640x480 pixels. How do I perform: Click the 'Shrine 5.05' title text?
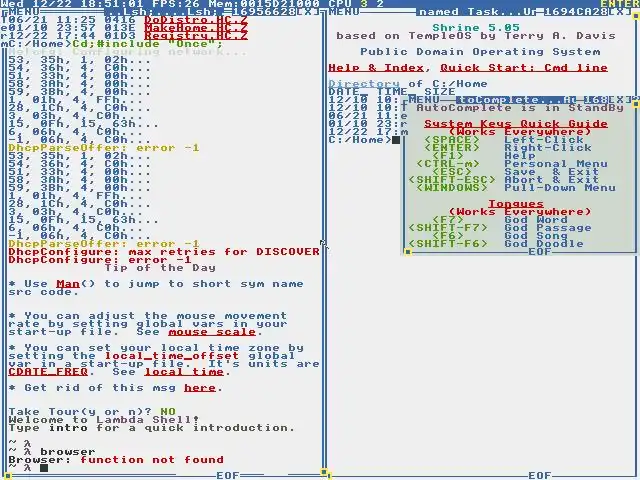[x=476, y=28]
